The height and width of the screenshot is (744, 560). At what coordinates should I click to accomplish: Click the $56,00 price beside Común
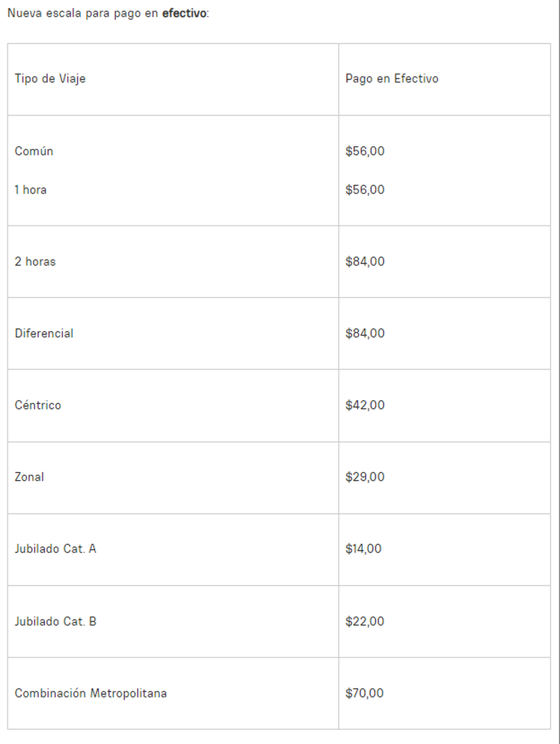pos(365,151)
